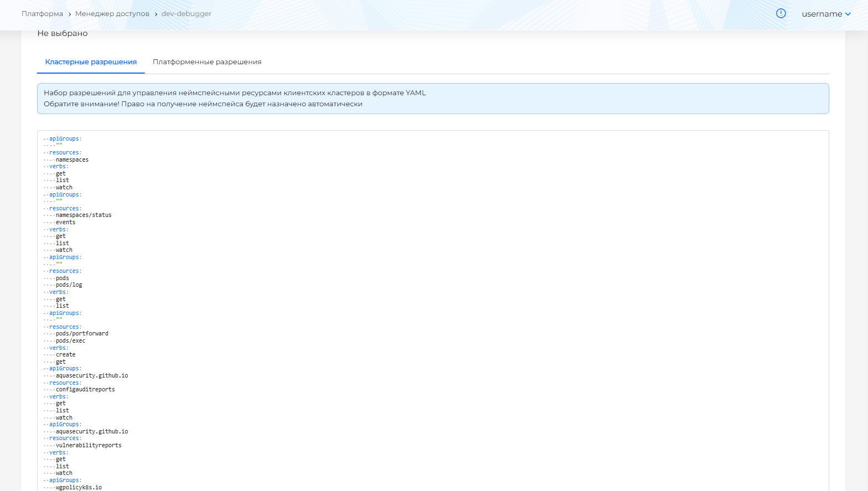The image size is (868, 491).
Task: Click the pods/portforward line in YAML
Action: tap(82, 334)
